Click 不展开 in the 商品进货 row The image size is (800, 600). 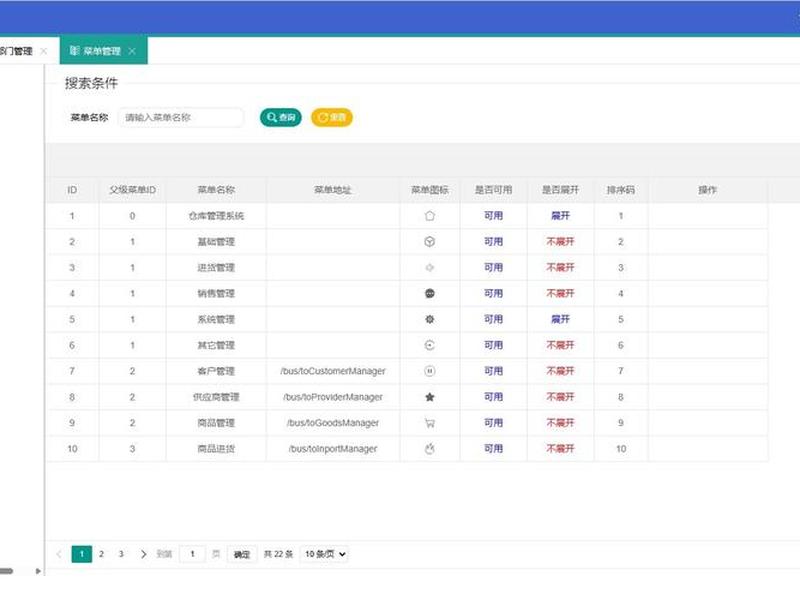click(x=560, y=448)
